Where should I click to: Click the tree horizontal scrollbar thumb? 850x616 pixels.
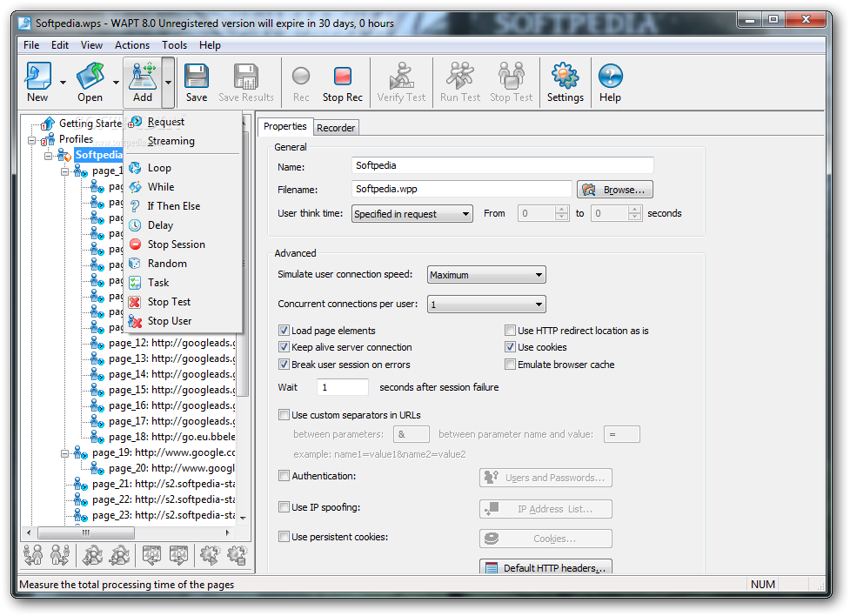85,533
